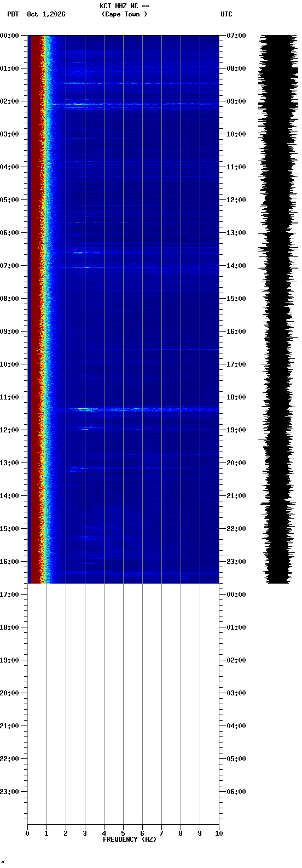The width and height of the screenshot is (302, 868).
Task: Click the UTC '09:00' time label
Action: tap(236, 101)
